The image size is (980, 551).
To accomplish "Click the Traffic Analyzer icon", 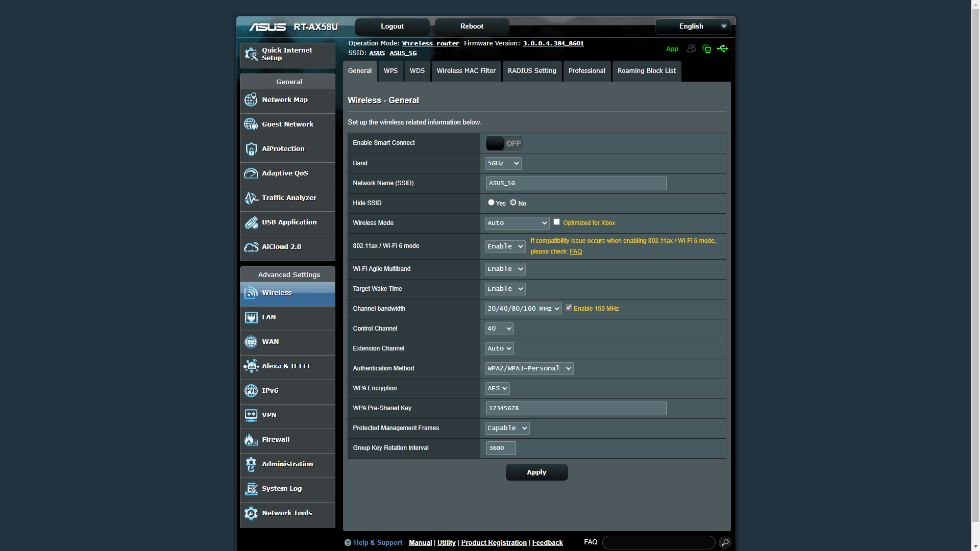I will tap(251, 198).
